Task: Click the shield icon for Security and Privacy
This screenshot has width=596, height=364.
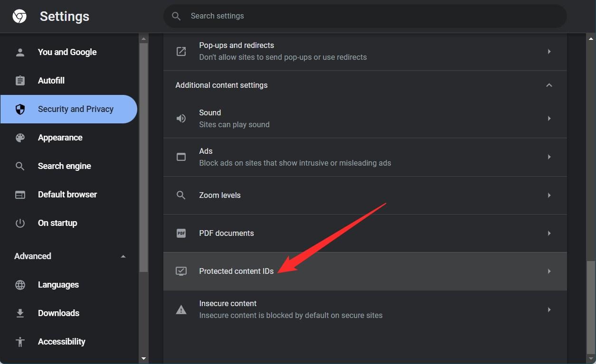Action: point(19,109)
